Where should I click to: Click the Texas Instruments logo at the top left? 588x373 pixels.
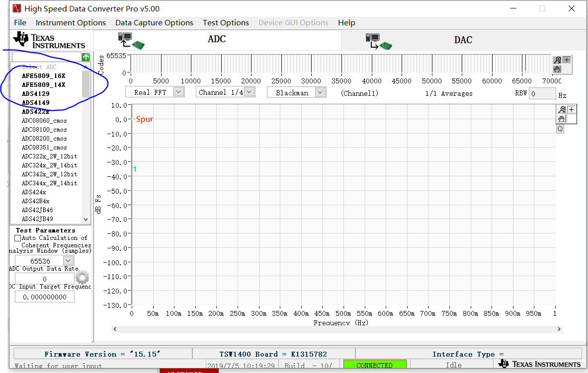[x=49, y=41]
